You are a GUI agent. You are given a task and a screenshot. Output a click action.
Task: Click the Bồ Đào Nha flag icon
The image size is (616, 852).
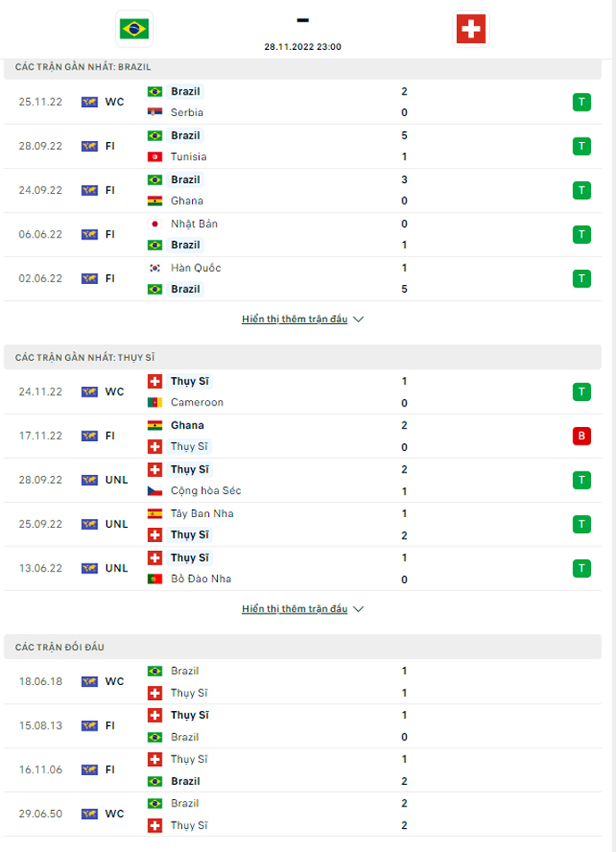(x=155, y=579)
